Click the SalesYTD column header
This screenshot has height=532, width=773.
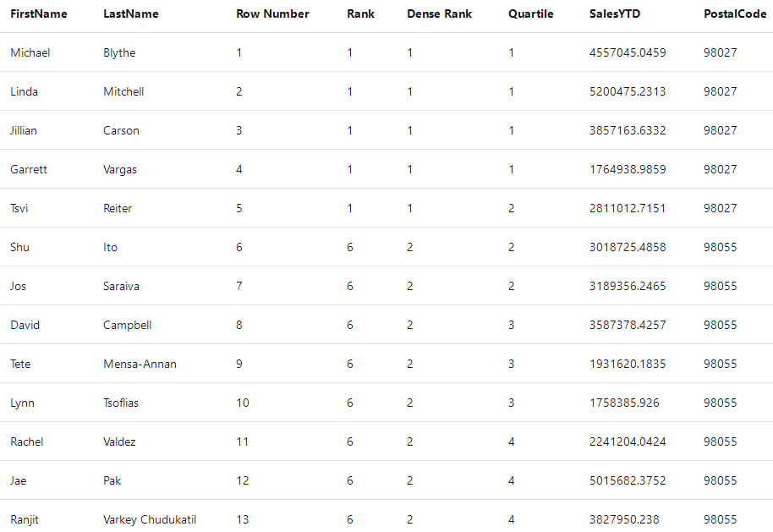615,14
